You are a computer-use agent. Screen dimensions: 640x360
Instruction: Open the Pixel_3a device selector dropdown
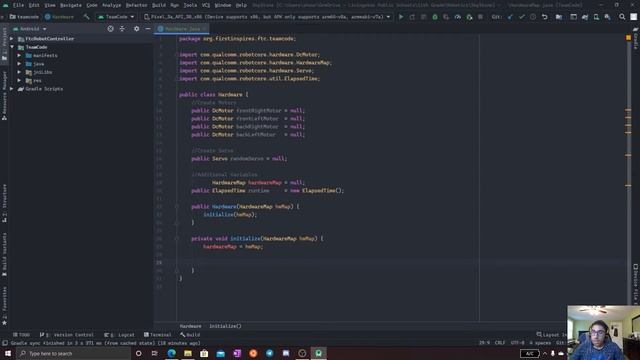tap(267, 17)
